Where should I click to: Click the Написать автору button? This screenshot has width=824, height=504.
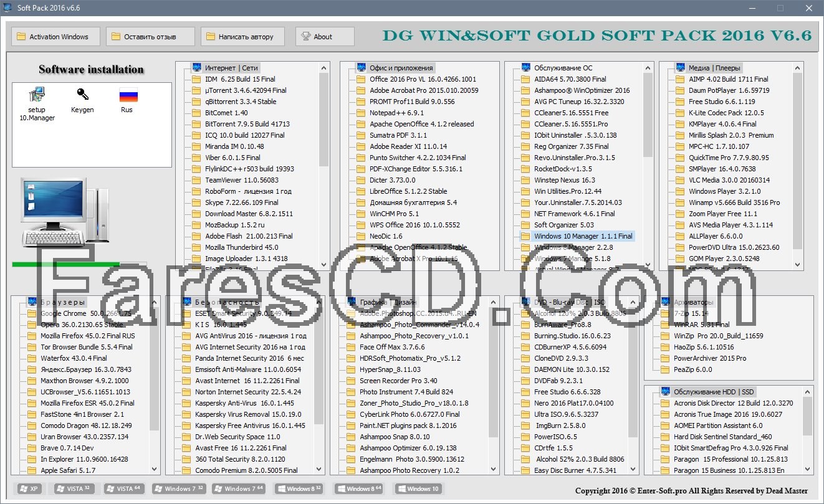(242, 37)
